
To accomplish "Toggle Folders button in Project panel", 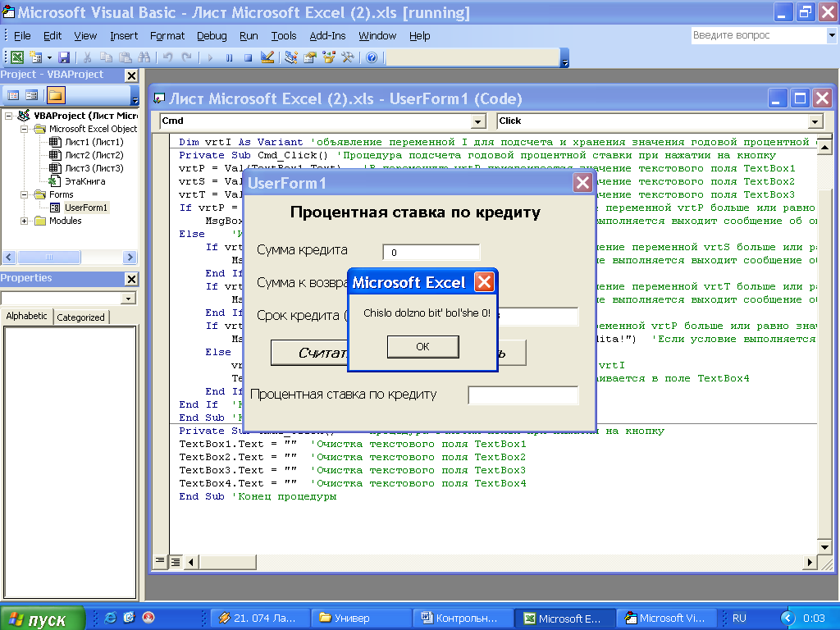I will 55,95.
